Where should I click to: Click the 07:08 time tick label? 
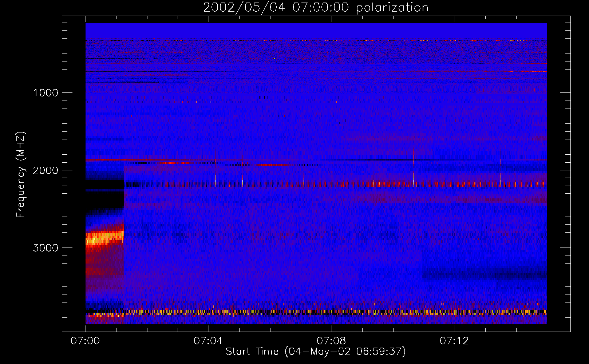point(331,341)
